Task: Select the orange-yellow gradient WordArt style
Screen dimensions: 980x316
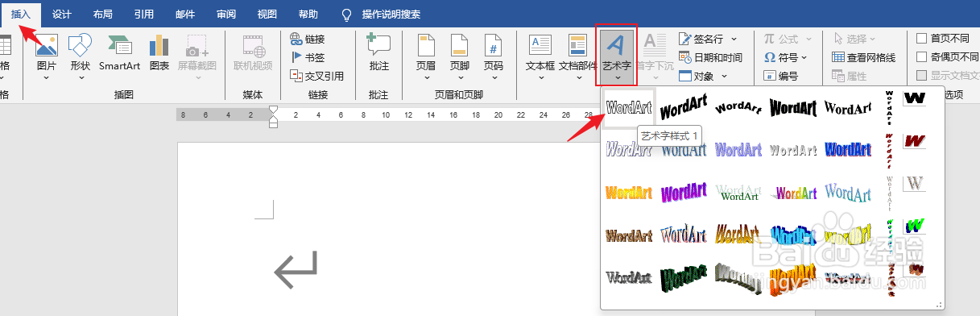Action: coord(629,193)
